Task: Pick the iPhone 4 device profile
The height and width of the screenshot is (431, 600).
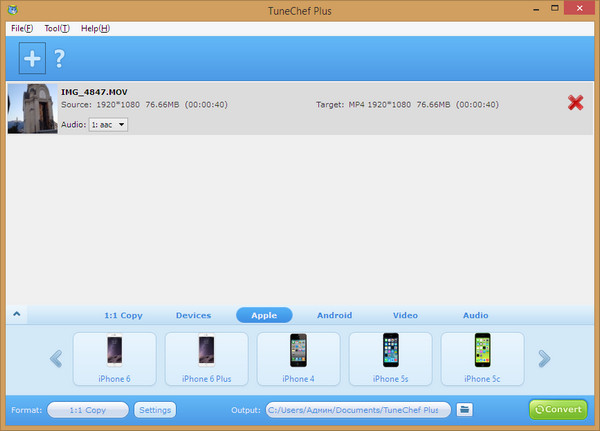Action: click(x=298, y=359)
